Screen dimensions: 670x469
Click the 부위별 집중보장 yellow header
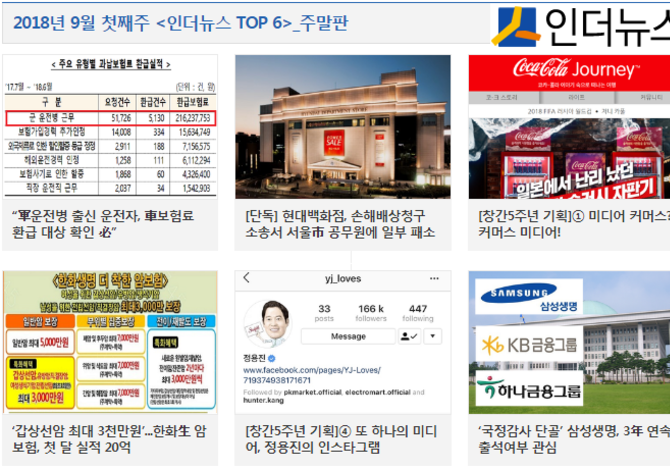coord(111,321)
